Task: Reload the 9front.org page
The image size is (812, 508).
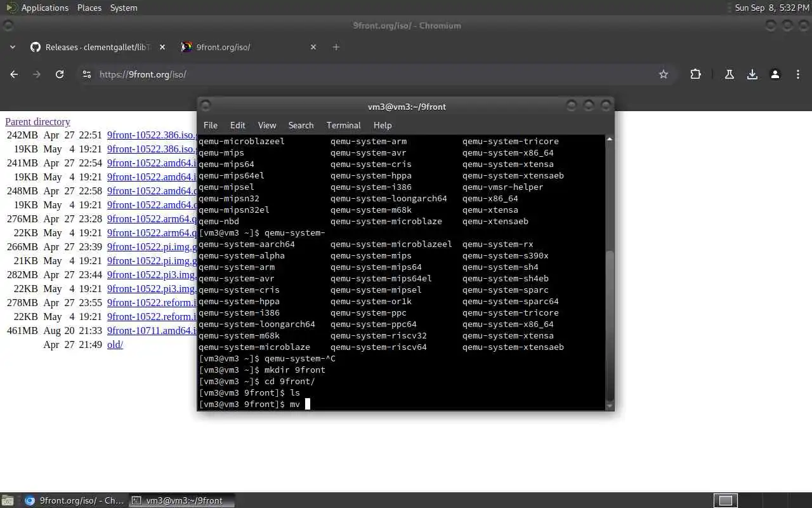Action: pos(60,74)
